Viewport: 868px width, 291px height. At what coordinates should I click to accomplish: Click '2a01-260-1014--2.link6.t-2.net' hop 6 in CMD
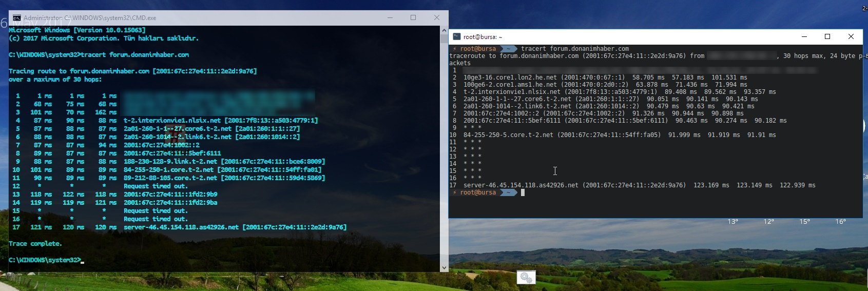(178, 137)
